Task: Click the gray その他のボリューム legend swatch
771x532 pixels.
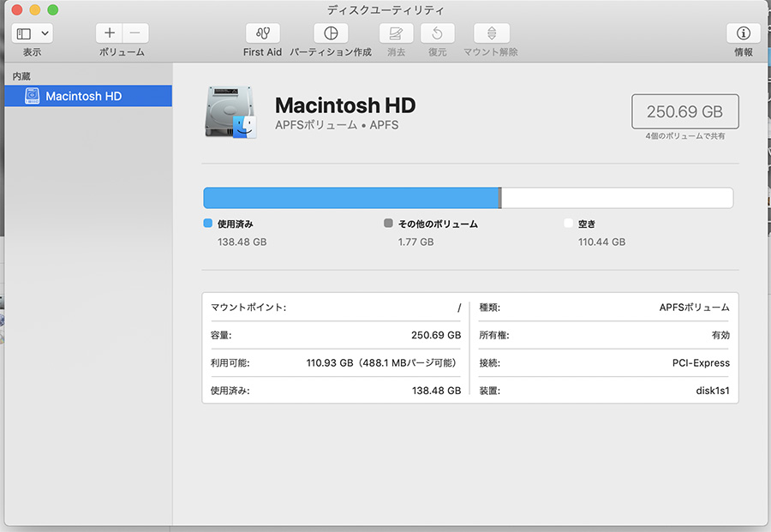Action: 388,224
